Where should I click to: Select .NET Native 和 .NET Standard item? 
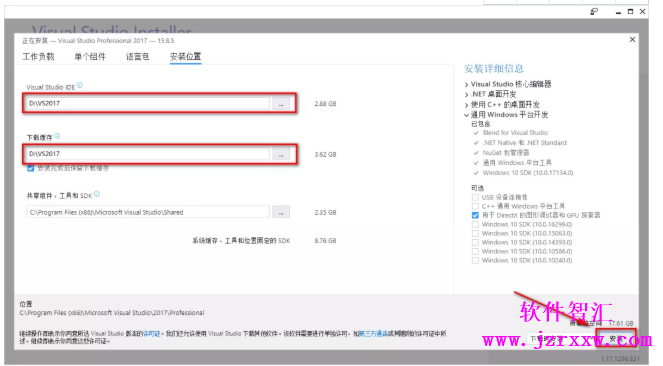pyautogui.click(x=524, y=143)
